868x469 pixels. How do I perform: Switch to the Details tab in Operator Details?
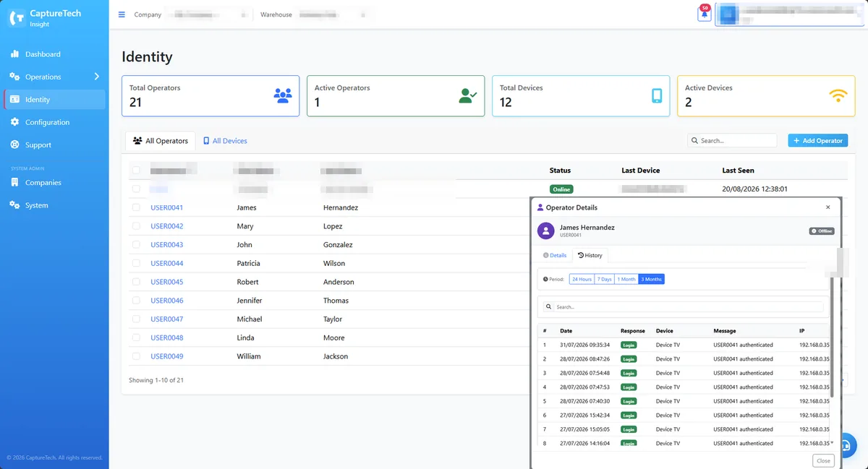coord(555,255)
